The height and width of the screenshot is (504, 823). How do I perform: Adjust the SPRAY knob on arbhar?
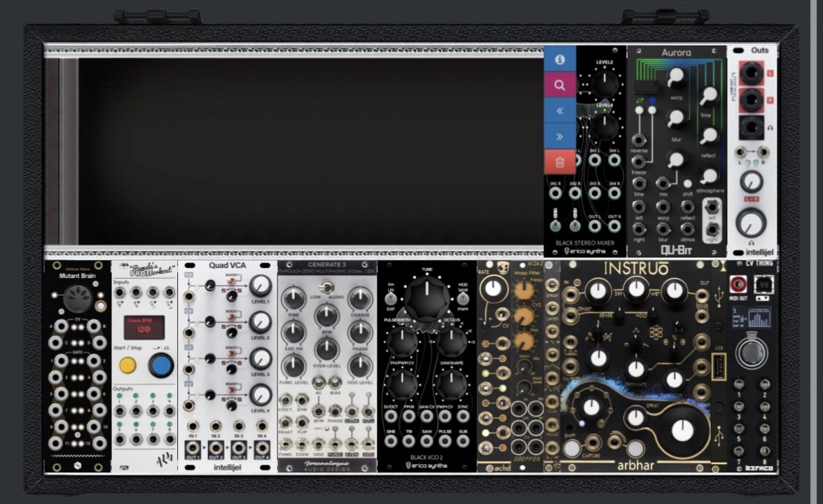[x=637, y=417]
